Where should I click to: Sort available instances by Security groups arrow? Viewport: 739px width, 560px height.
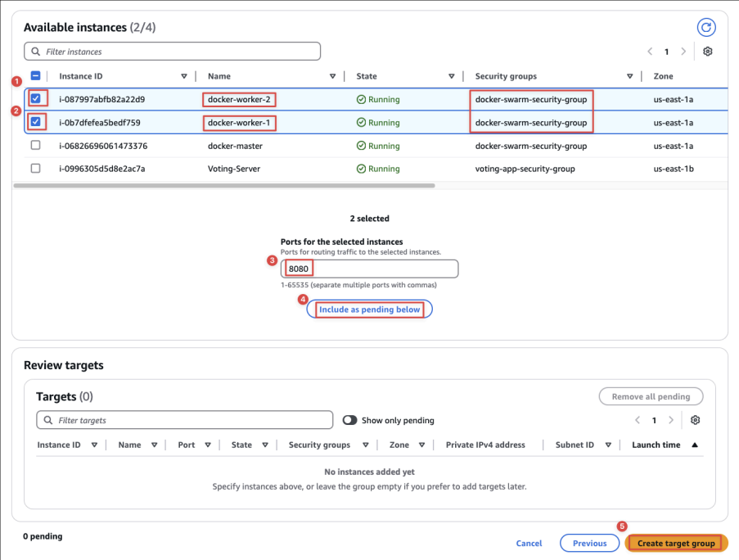[x=629, y=76]
